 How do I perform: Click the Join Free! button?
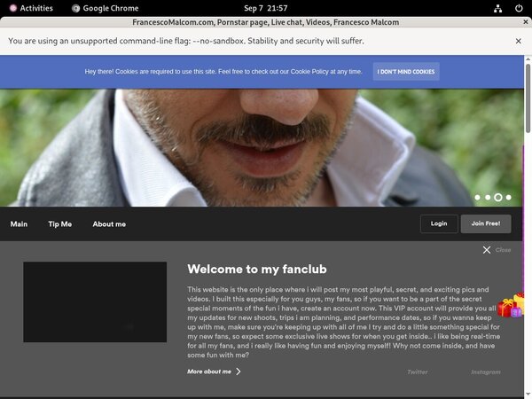point(485,223)
